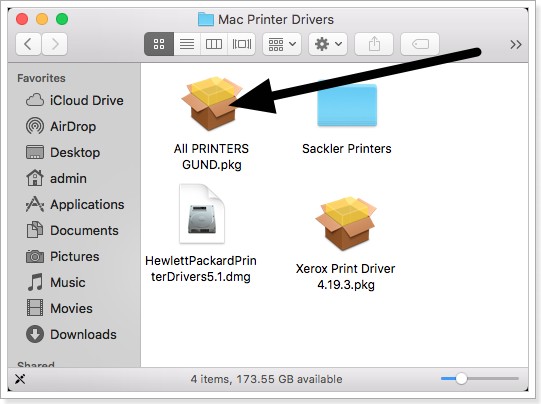
Task: Click the Xerox Print Driver 4.19.3.pkg filename
Action: [345, 277]
